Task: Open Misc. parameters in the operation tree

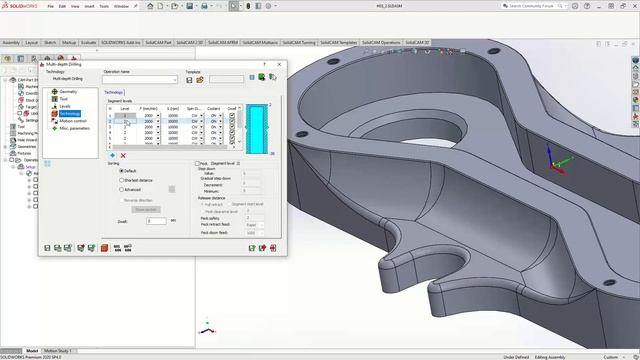Action: click(x=74, y=129)
